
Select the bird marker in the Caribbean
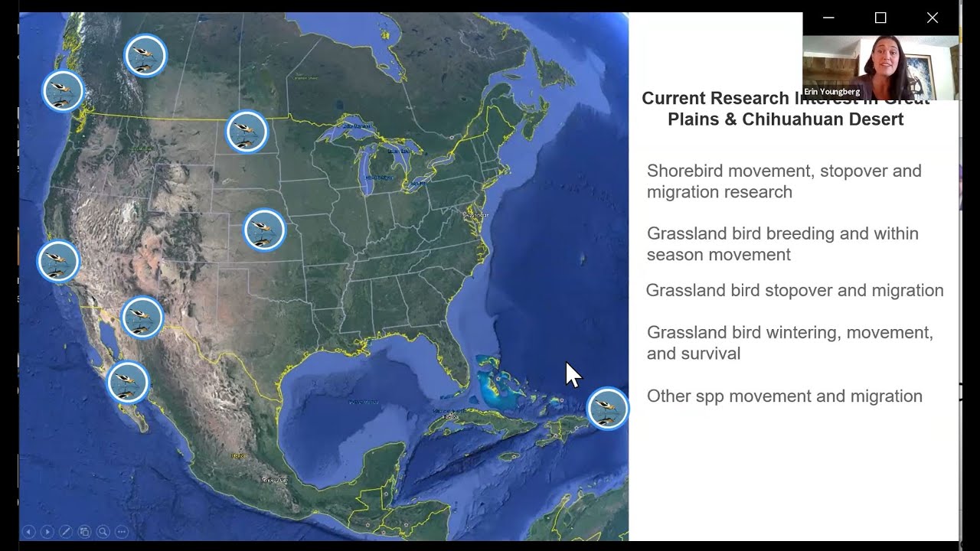607,408
